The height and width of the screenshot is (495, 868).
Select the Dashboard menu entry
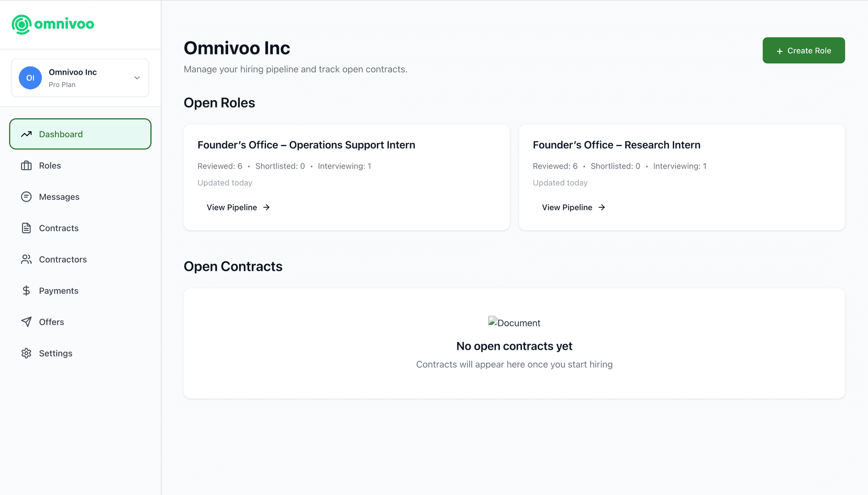click(60, 134)
